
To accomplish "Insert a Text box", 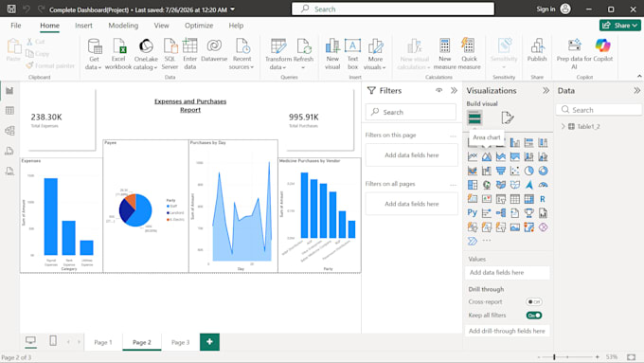I will [x=352, y=54].
